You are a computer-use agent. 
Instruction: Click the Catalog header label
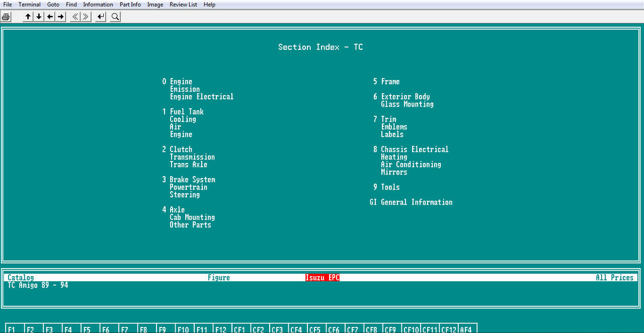pos(21,278)
